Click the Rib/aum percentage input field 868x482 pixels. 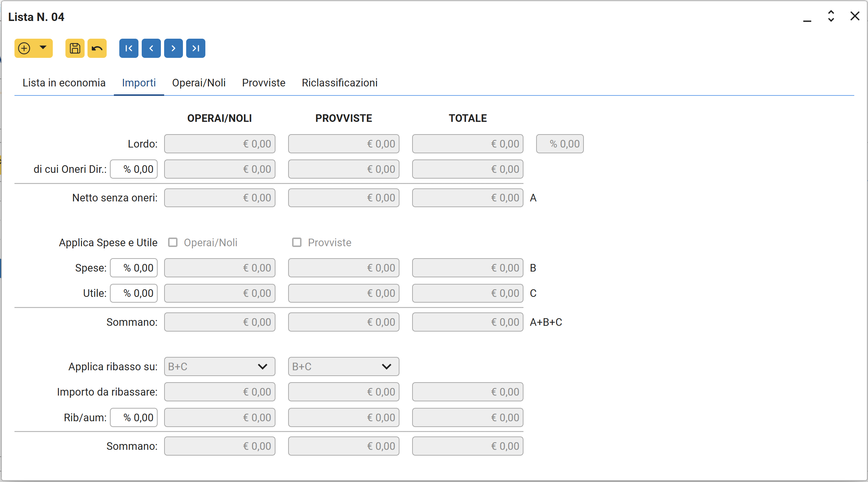tap(134, 418)
